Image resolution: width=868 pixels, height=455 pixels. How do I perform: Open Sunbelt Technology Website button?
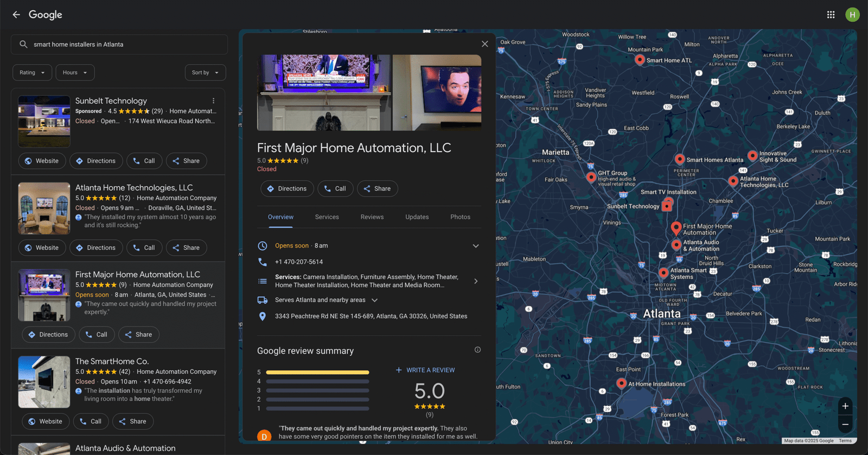(42, 161)
